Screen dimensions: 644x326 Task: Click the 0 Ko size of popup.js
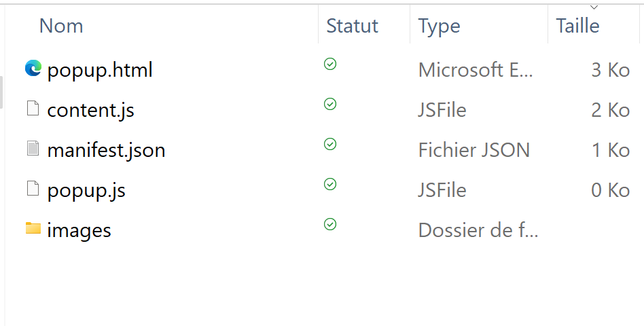pos(610,190)
